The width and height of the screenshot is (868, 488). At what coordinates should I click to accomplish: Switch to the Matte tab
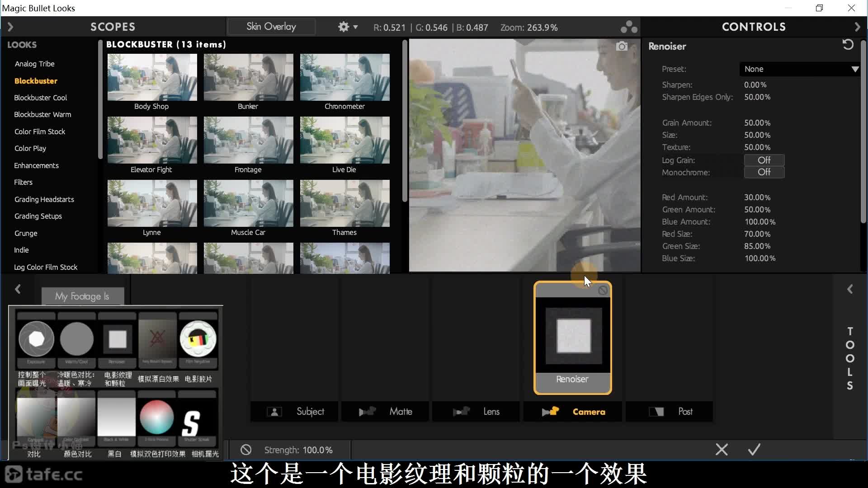pyautogui.click(x=385, y=412)
